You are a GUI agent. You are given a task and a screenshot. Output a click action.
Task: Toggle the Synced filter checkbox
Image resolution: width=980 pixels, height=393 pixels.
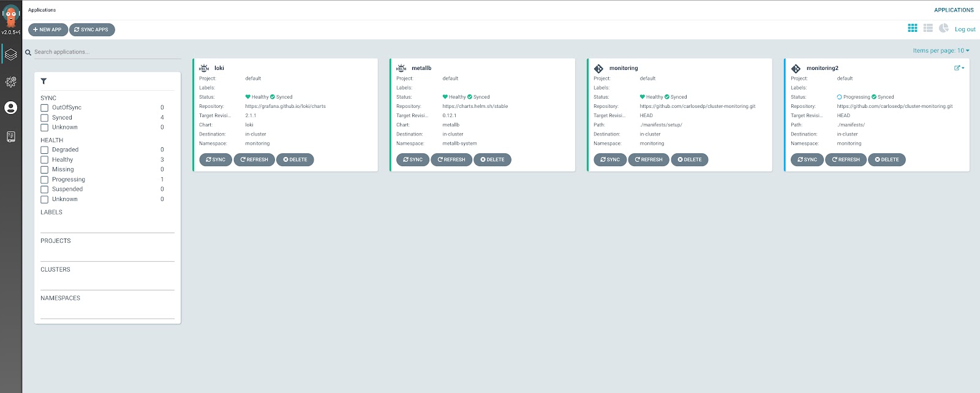(x=44, y=118)
